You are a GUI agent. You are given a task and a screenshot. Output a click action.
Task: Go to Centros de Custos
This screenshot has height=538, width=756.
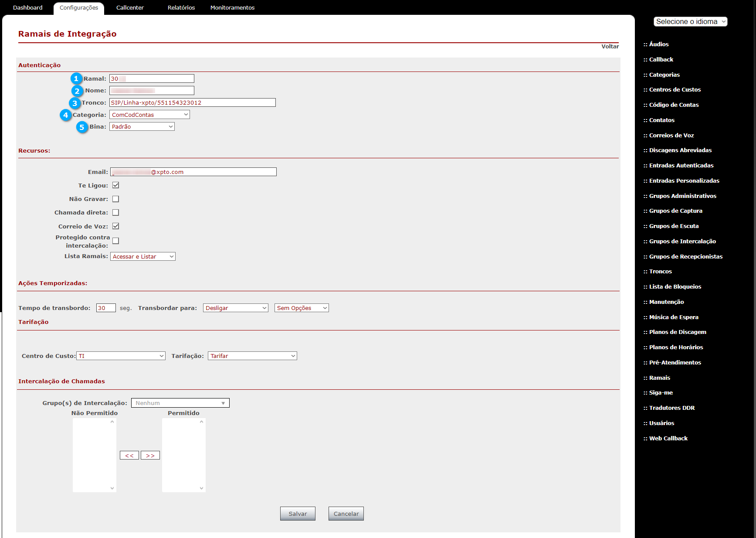pyautogui.click(x=675, y=89)
